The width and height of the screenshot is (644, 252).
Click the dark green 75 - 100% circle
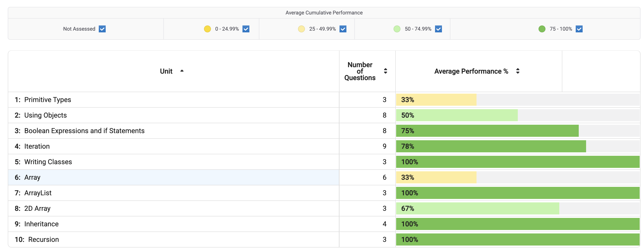(542, 29)
